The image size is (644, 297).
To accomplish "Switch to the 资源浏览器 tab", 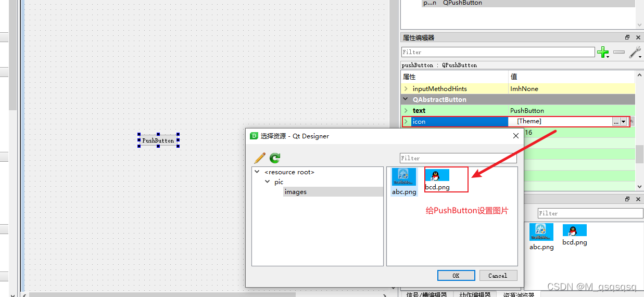I will point(518,294).
